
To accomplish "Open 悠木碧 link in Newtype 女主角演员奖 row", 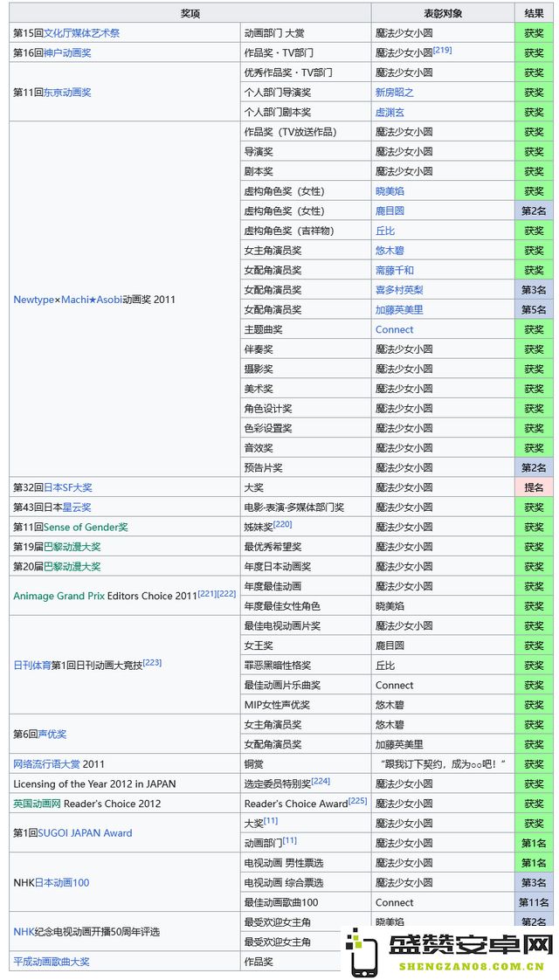I will pyautogui.click(x=390, y=251).
